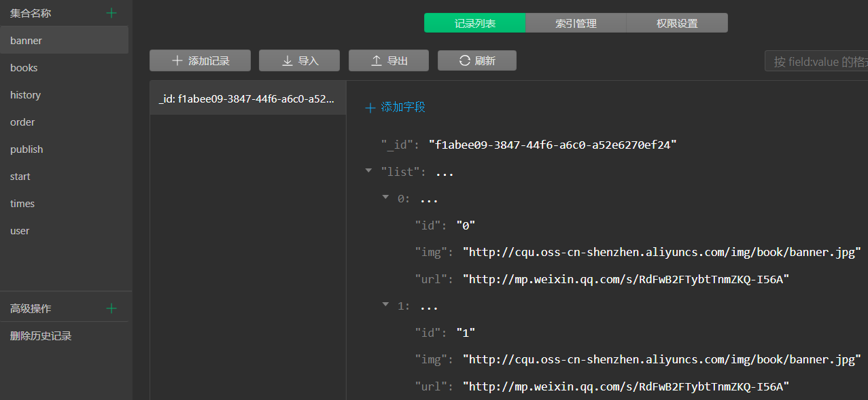Select the start collection

tap(64, 176)
